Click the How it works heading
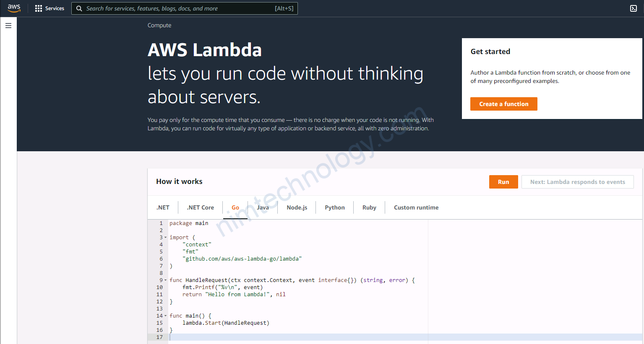 tap(179, 181)
